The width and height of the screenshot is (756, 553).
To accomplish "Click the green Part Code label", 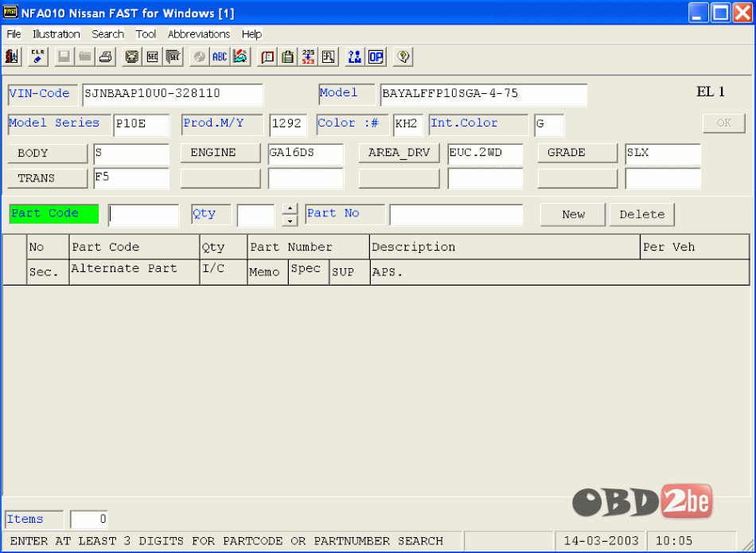I will click(x=54, y=214).
